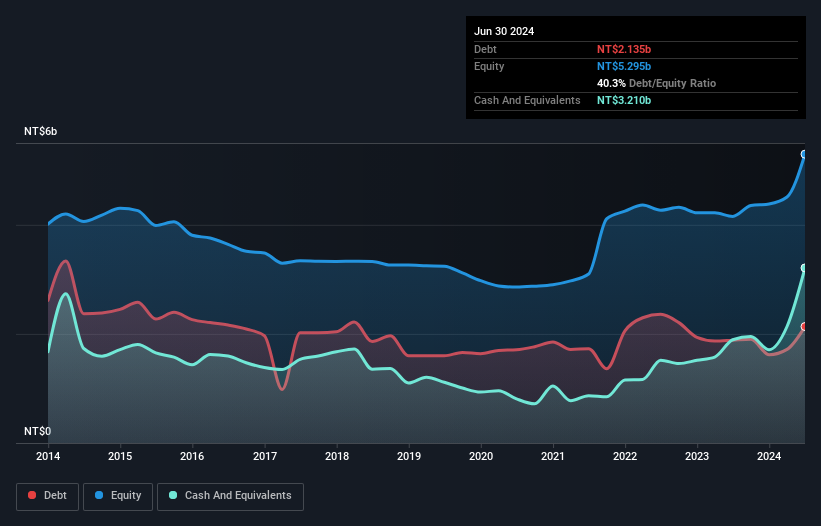The image size is (821, 526).
Task: Click the Cash And Equivalents tooltip label
Action: click(x=527, y=100)
